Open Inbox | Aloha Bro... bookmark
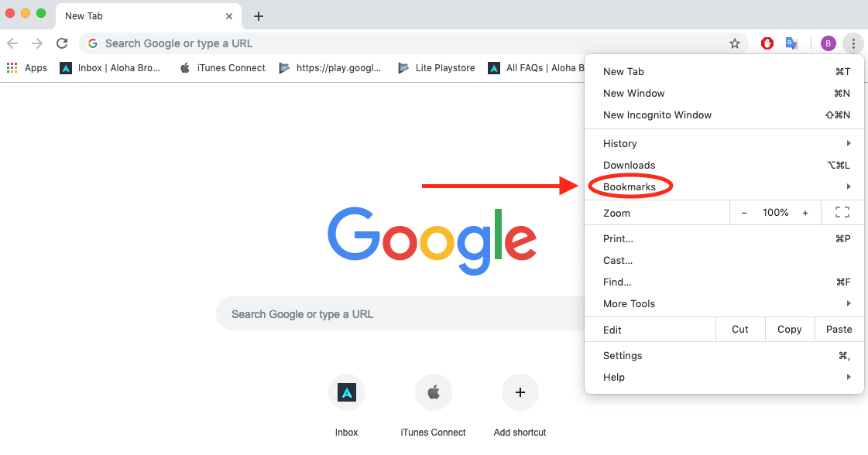The width and height of the screenshot is (868, 455). (110, 68)
